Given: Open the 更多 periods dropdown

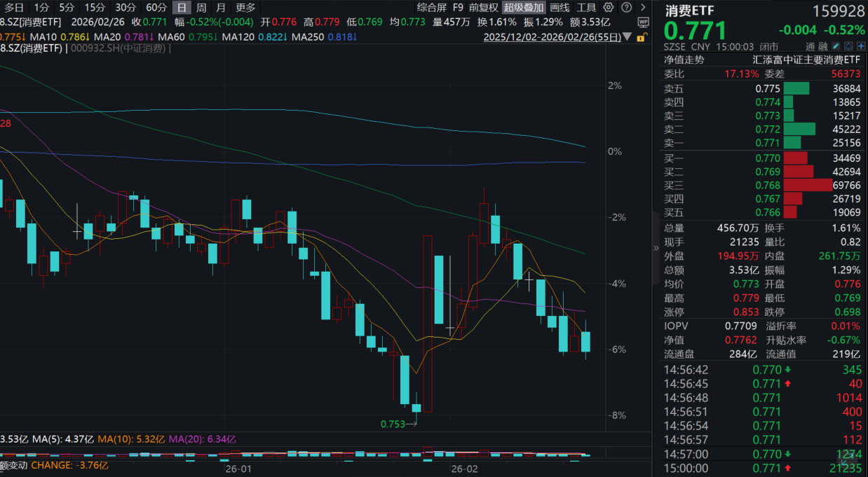Looking at the screenshot, I should pyautogui.click(x=245, y=8).
